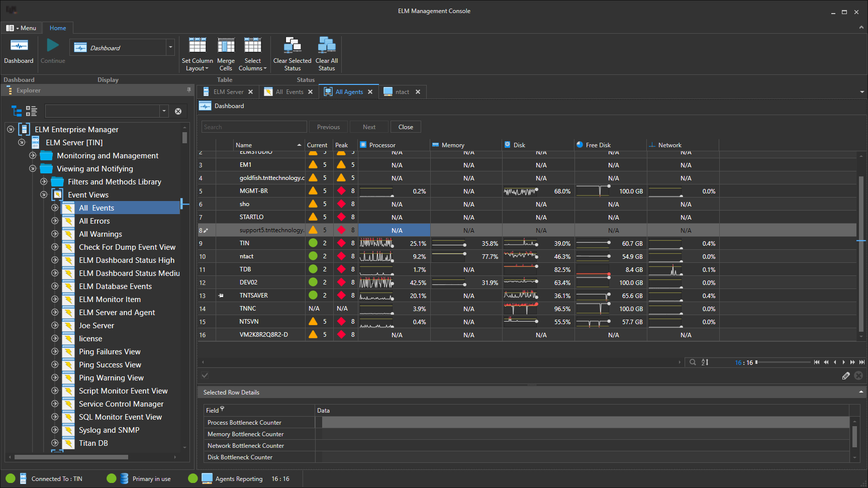The width and height of the screenshot is (868, 488).
Task: Open the Dashboard combo box dropdown
Action: point(170,47)
